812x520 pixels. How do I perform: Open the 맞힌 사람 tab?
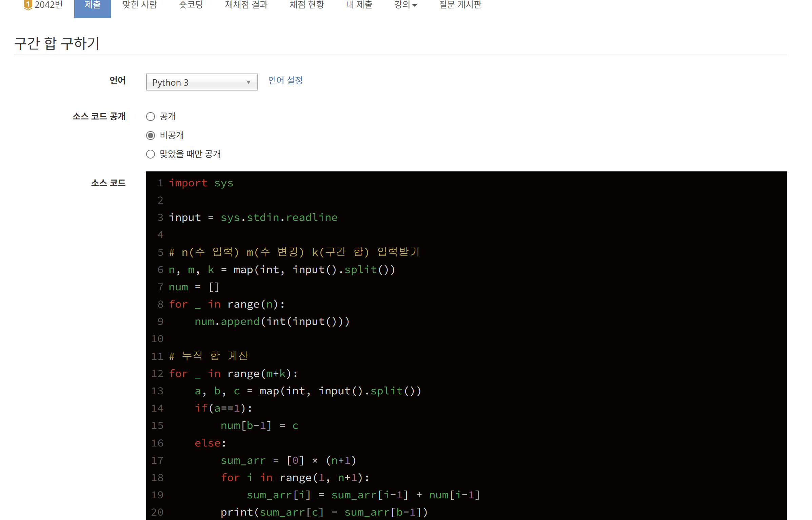click(140, 5)
